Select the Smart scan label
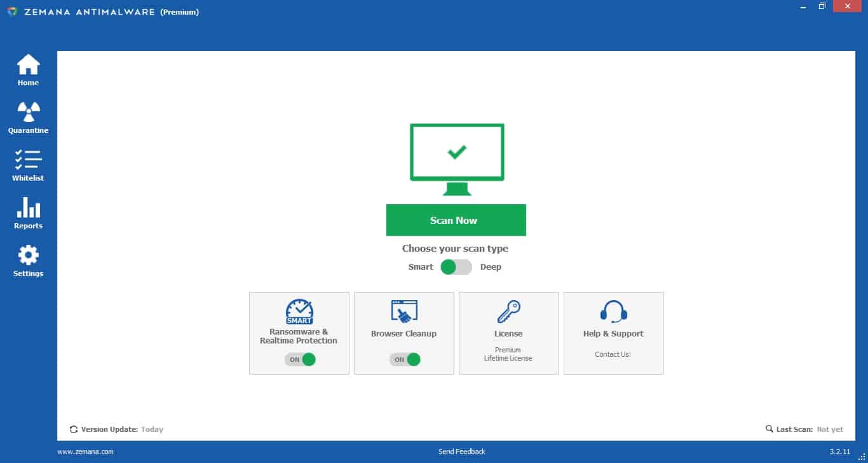This screenshot has height=463, width=868. tap(421, 267)
